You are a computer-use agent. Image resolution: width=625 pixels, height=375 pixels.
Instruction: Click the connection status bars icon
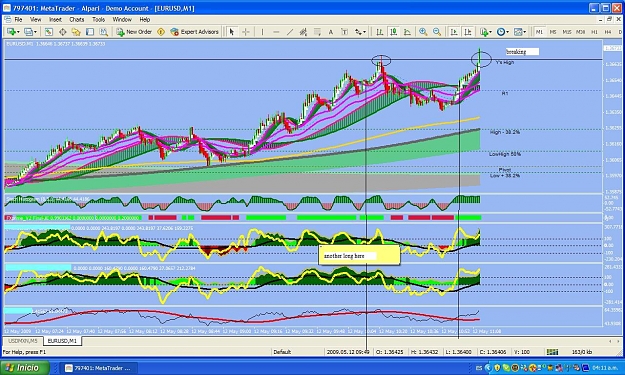coord(552,352)
